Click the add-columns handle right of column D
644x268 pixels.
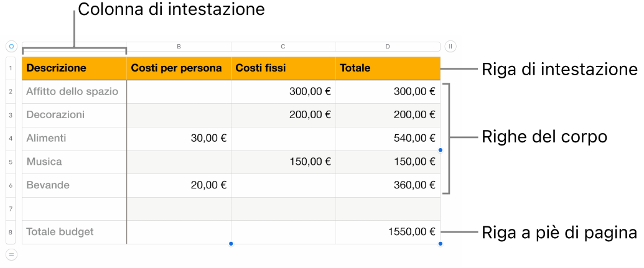(x=450, y=46)
